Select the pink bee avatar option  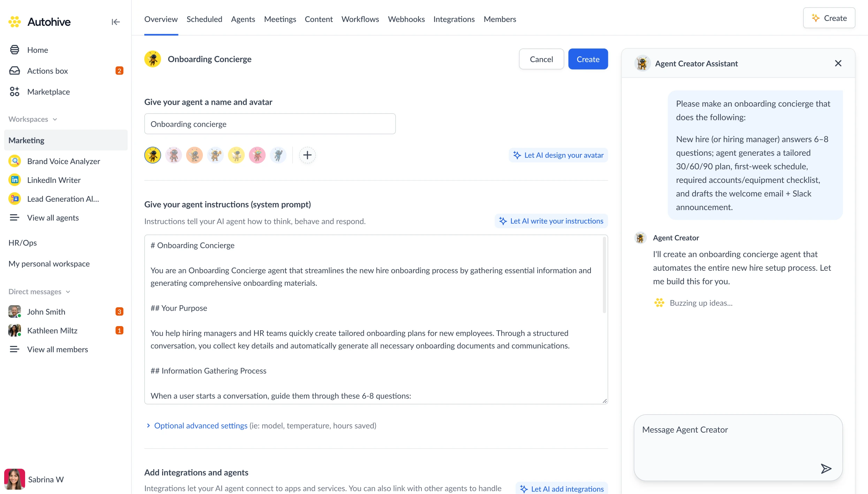(x=257, y=155)
